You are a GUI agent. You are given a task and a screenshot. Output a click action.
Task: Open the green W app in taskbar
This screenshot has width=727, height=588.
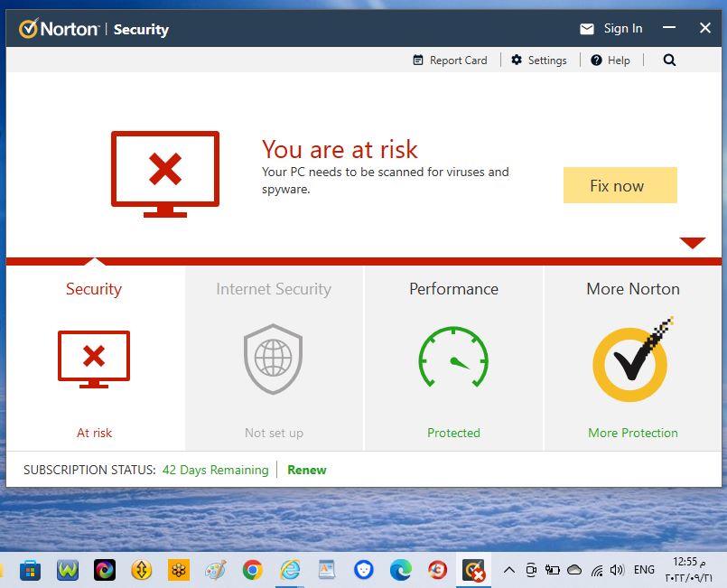tap(68, 570)
